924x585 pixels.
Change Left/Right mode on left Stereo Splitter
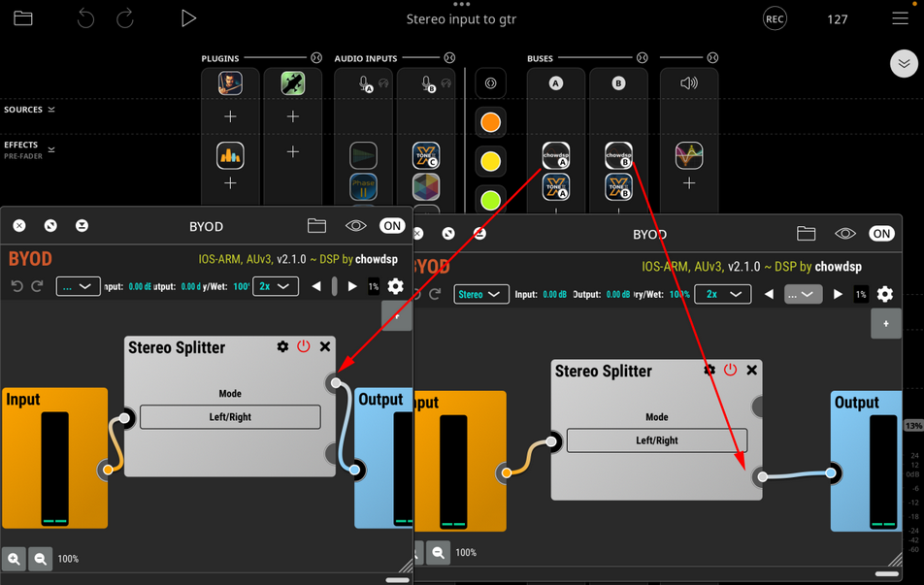coord(230,416)
